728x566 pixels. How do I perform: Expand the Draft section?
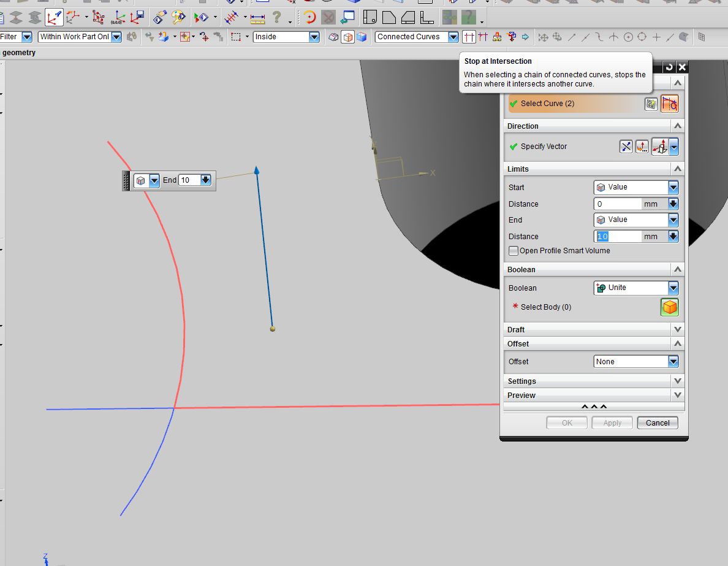click(x=677, y=329)
